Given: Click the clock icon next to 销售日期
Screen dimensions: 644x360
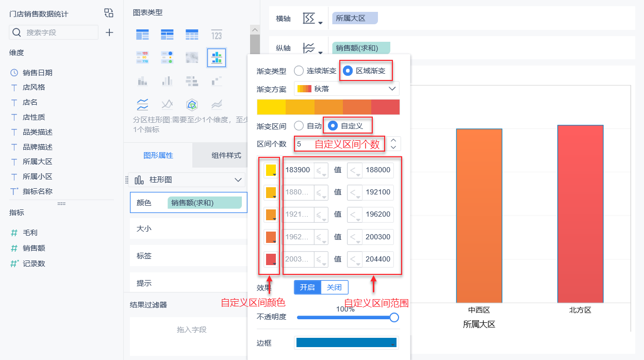Looking at the screenshot, I should (14, 73).
